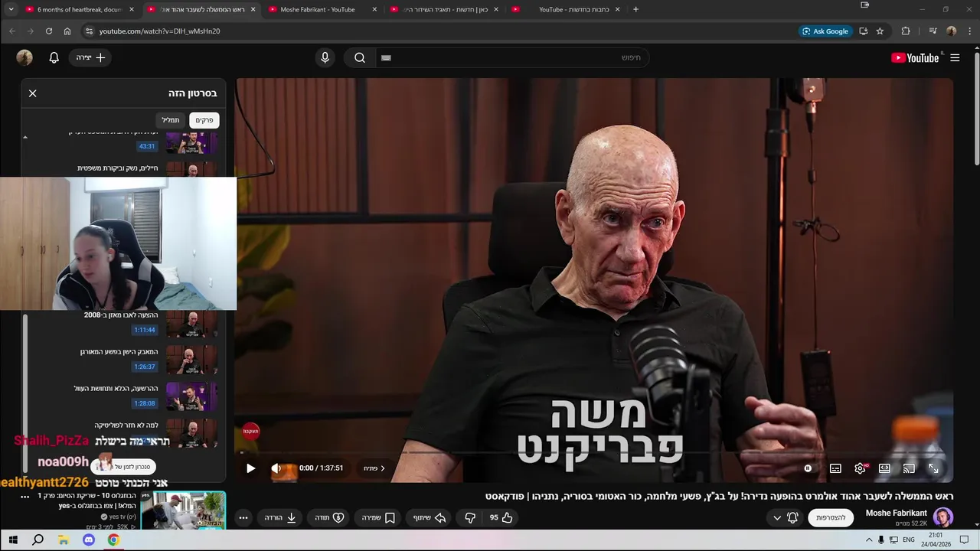Open Discord from the taskbar
The width and height of the screenshot is (980, 551).
pos(88,540)
